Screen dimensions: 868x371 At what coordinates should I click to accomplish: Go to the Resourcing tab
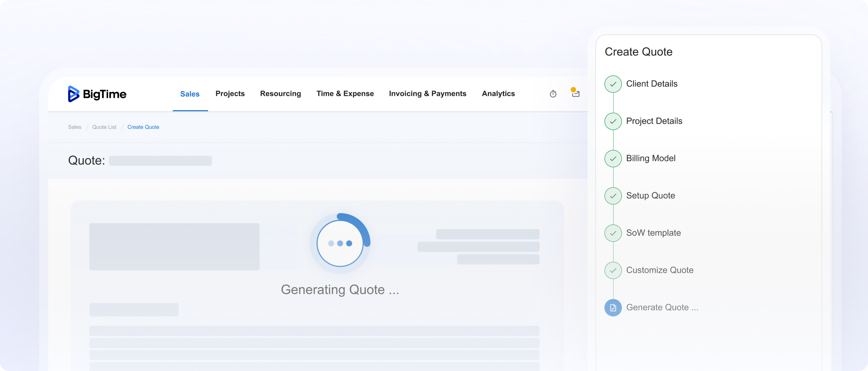280,94
